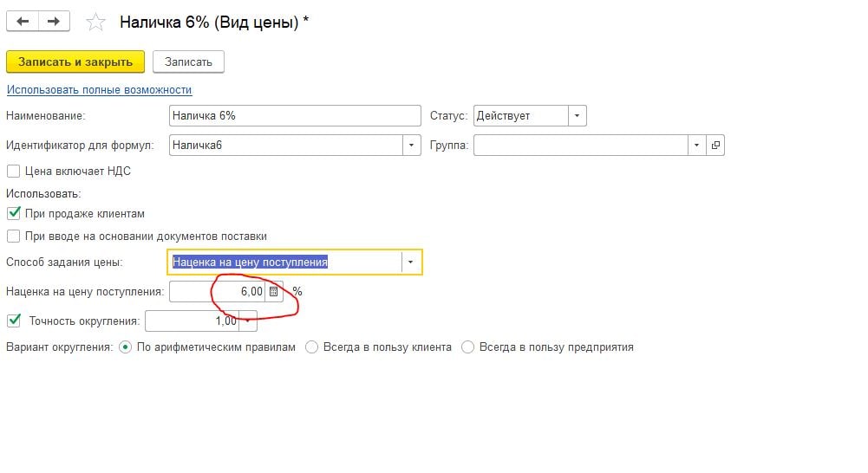This screenshot has width=868, height=473.
Task: Click the Наименование input field
Action: click(295, 116)
